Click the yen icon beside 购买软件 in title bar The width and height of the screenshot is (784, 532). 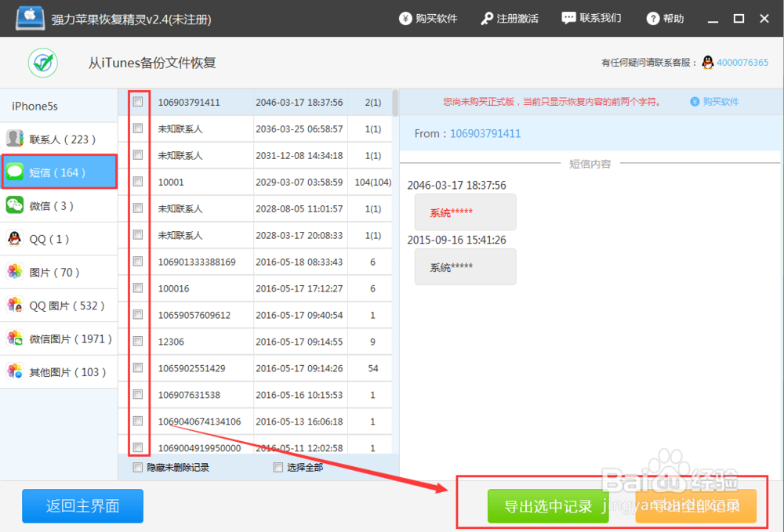405,19
